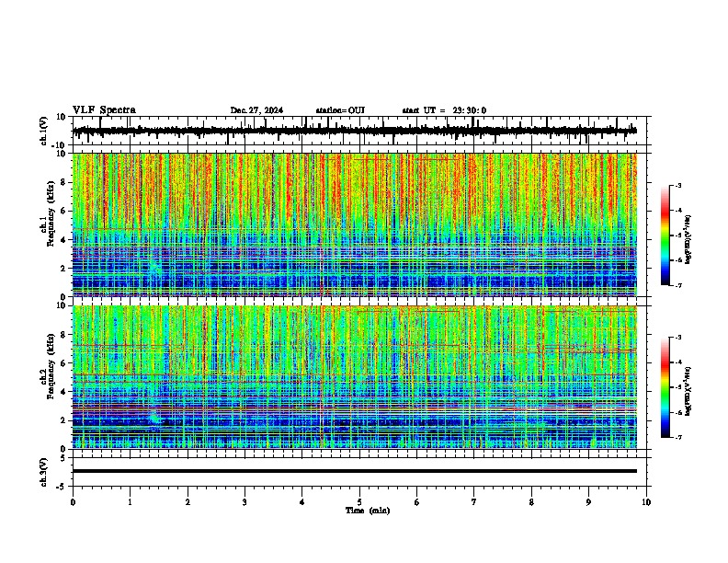Click time axis tick label "5"

pos(359,502)
